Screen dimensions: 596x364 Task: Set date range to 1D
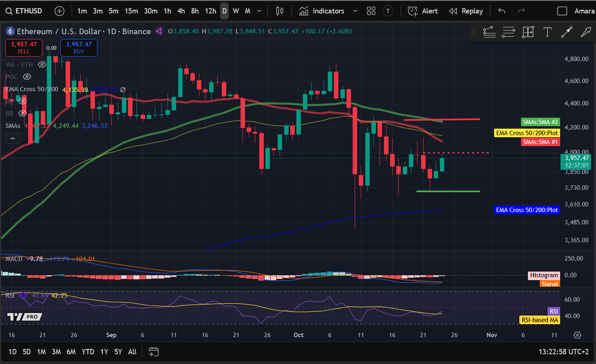click(x=13, y=352)
